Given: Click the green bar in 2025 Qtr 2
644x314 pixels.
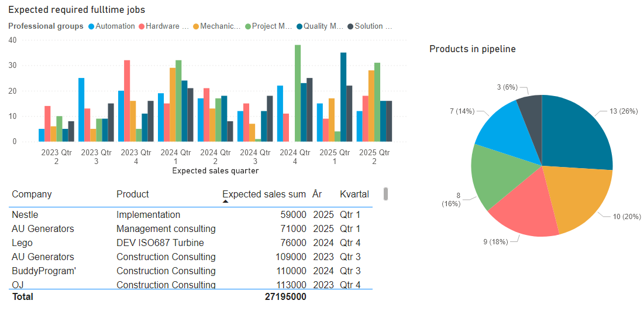Looking at the screenshot, I should pyautogui.click(x=377, y=103).
